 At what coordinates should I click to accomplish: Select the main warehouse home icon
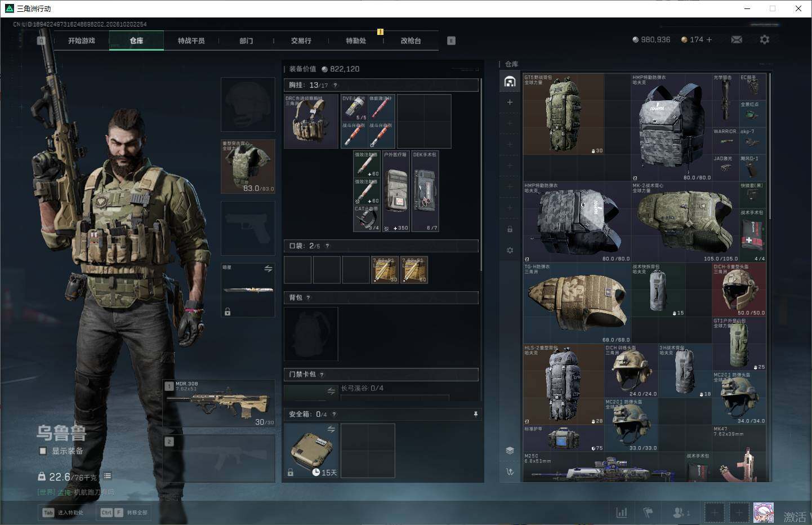pos(510,82)
